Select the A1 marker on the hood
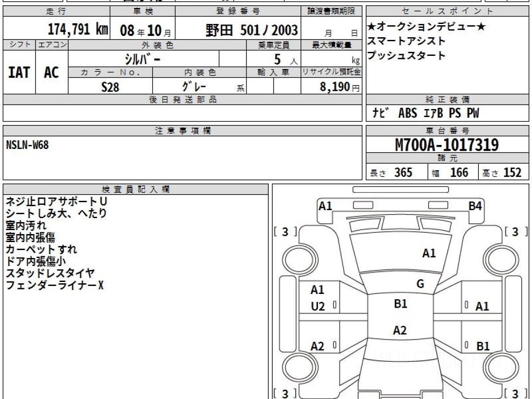This screenshot has width=532, height=399. coord(429,253)
